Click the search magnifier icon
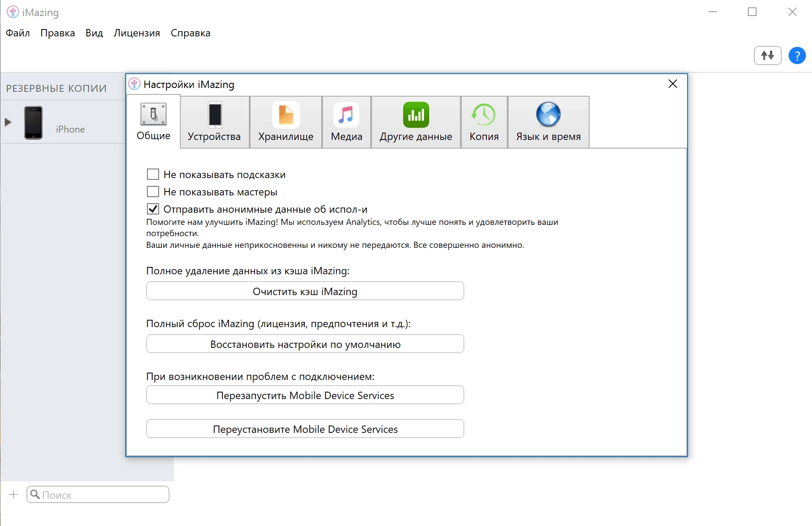This screenshot has height=526, width=812. click(35, 494)
